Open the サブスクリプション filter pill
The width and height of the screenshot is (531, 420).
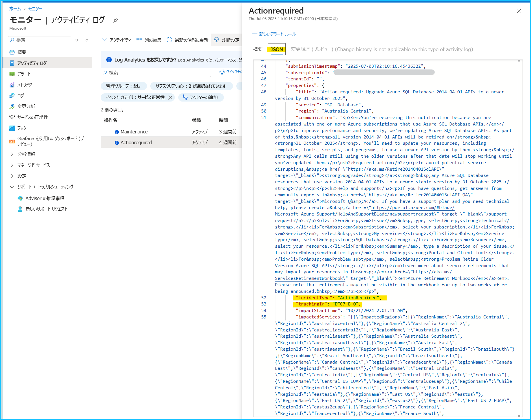(191, 86)
